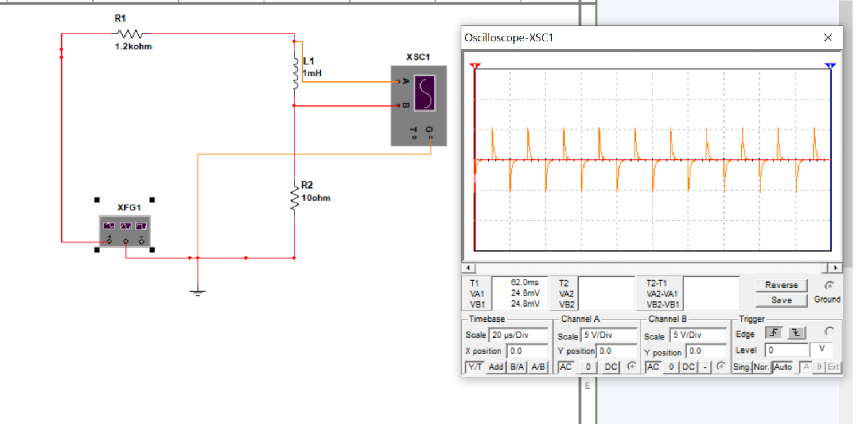The height and width of the screenshot is (443, 868).
Task: Enable DC coupling for Channel B
Action: (689, 367)
